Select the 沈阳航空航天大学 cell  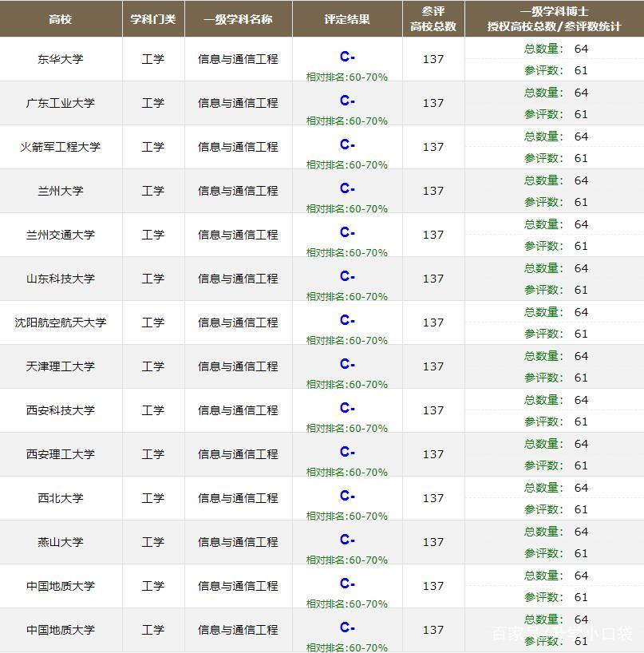click(x=61, y=323)
